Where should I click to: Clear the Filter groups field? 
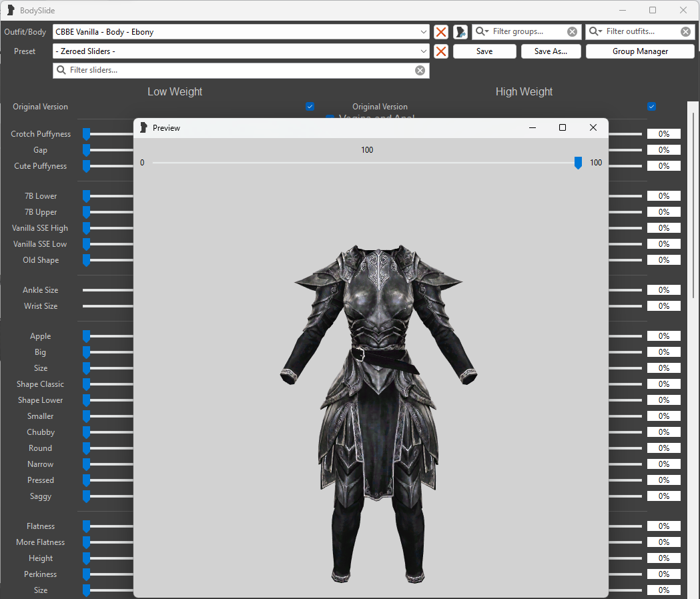[572, 32]
